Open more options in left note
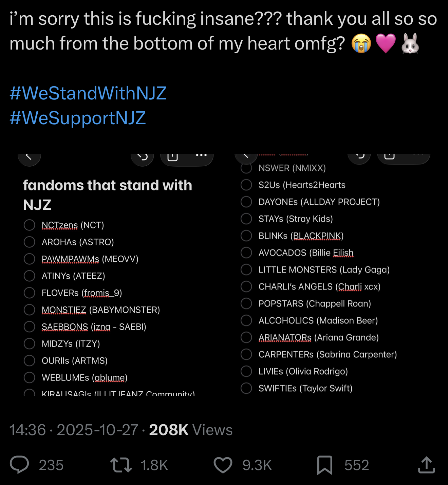Screen dimensions: 448x485 point(201,155)
